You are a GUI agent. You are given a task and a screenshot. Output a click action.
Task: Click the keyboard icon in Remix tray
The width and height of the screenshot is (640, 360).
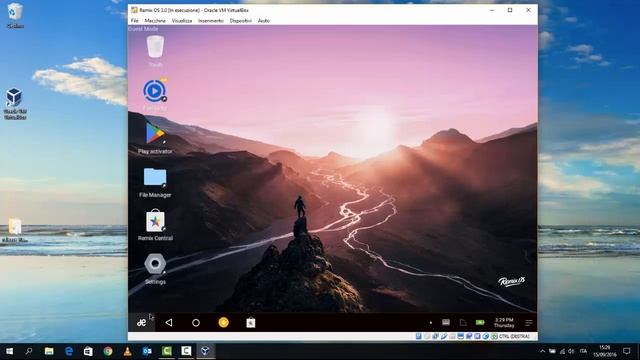pos(446,322)
